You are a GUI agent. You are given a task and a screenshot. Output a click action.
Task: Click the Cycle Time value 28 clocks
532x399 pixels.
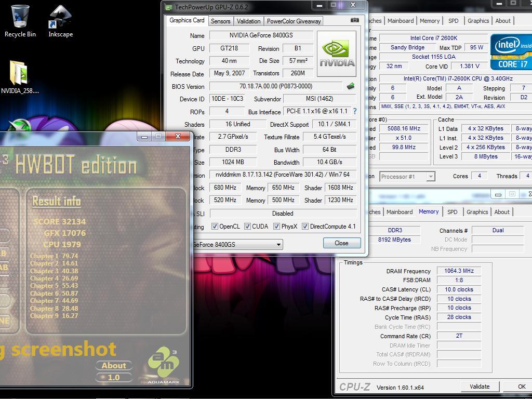click(459, 317)
